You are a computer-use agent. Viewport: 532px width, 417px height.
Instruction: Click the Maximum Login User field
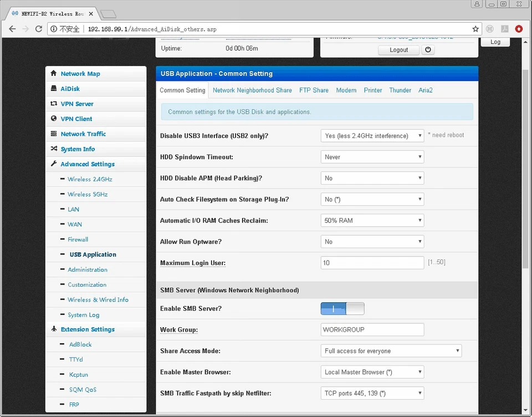pos(372,263)
